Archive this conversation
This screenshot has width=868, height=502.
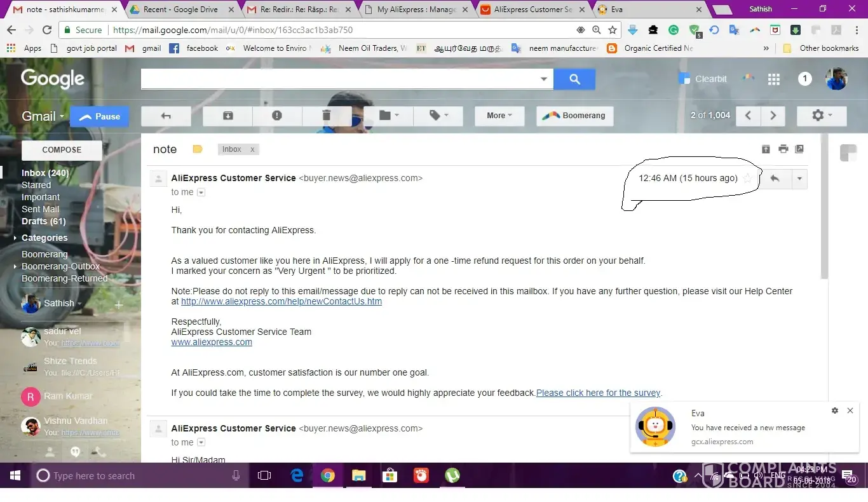click(227, 116)
